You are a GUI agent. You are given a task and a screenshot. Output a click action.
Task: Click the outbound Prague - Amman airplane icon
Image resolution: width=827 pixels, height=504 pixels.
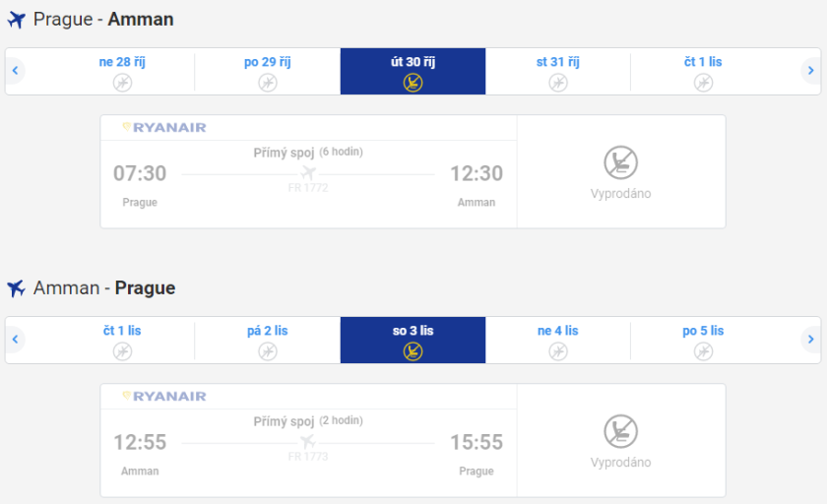pyautogui.click(x=16, y=20)
